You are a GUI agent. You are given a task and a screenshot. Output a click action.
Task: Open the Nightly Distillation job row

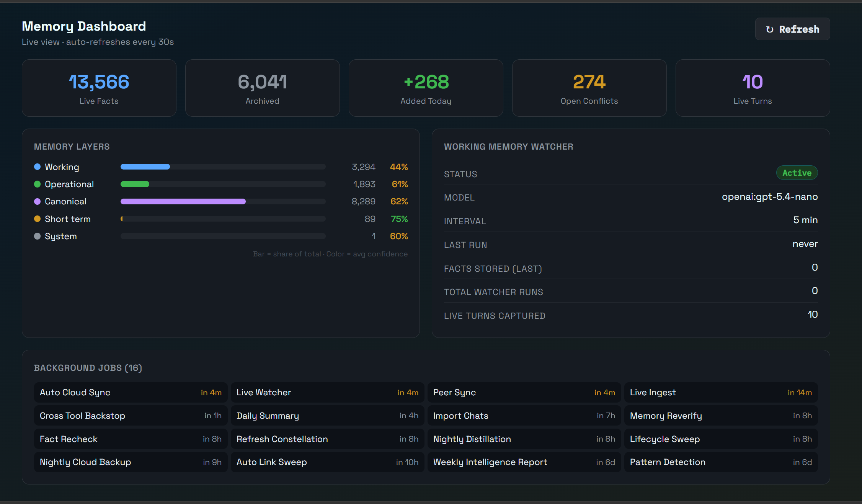(x=524, y=439)
